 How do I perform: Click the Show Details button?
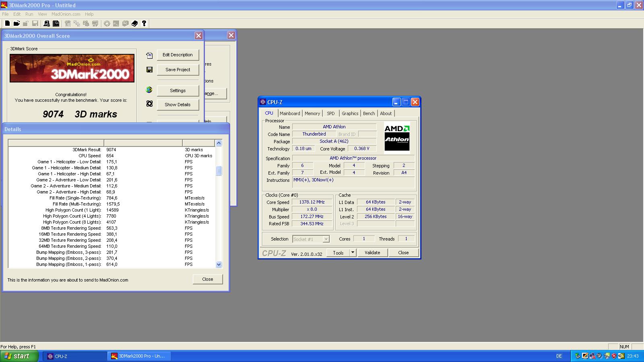(178, 105)
